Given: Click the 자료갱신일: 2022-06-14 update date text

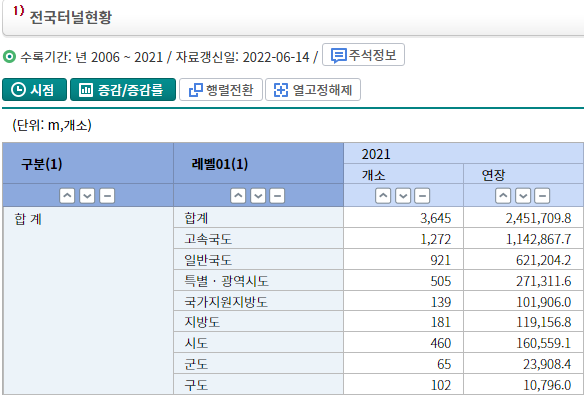Looking at the screenshot, I should [242, 57].
